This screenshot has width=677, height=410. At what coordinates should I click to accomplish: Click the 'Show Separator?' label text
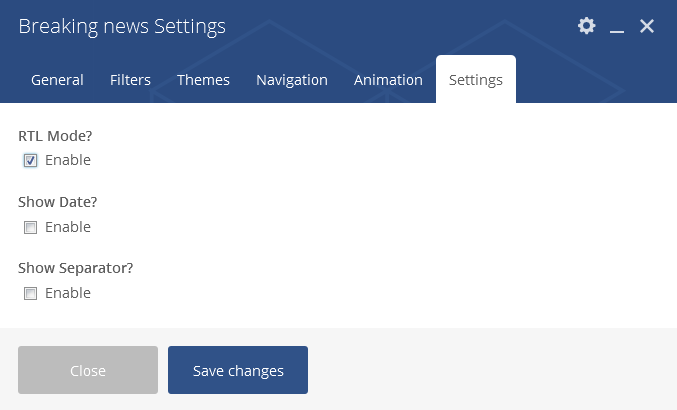[x=76, y=268]
